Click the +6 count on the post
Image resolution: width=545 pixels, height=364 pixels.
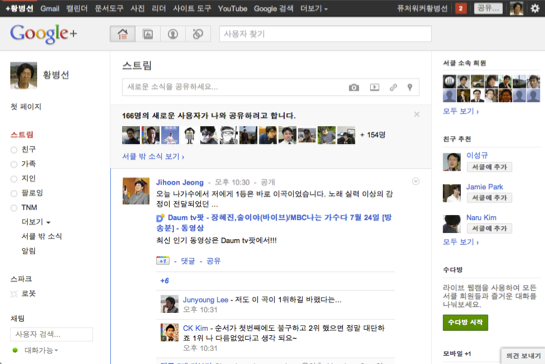tap(164, 281)
